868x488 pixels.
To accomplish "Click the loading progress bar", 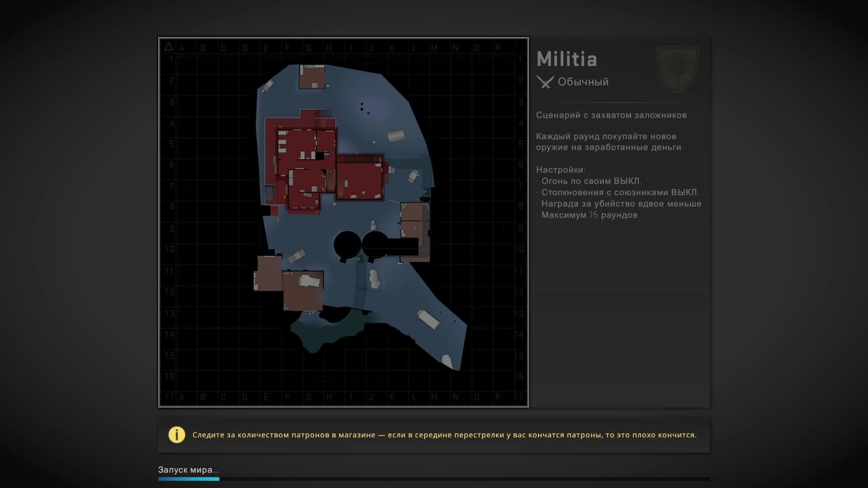I will coord(434,479).
